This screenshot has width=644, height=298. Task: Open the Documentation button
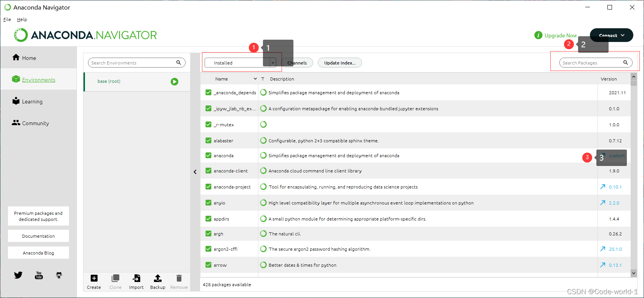point(38,236)
